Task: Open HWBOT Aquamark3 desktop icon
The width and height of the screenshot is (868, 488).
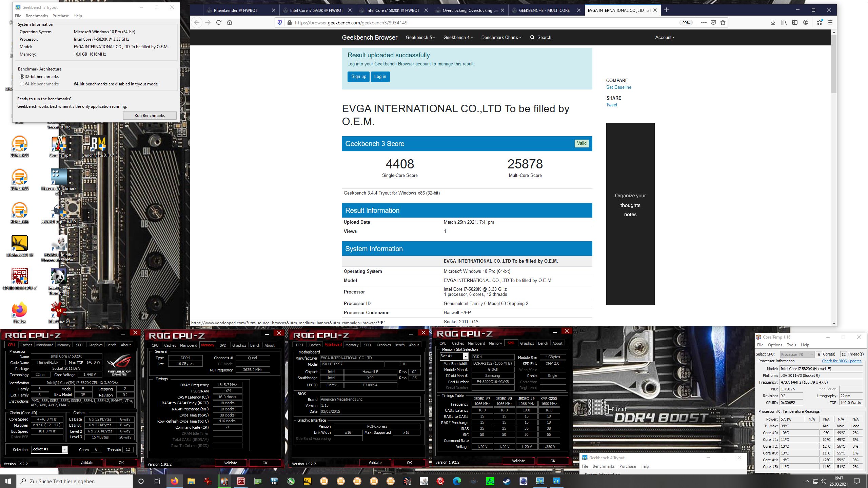Action: click(x=59, y=213)
